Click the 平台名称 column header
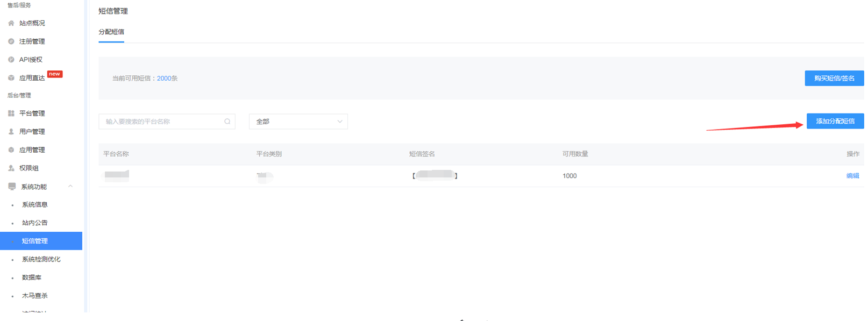This screenshot has height=321, width=868. (116, 154)
